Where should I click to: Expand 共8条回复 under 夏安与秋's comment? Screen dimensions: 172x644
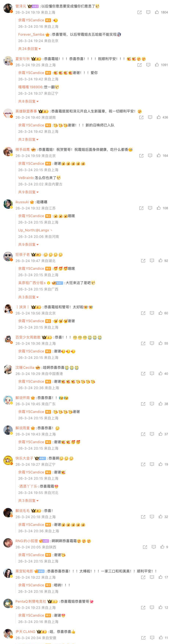click(28, 101)
